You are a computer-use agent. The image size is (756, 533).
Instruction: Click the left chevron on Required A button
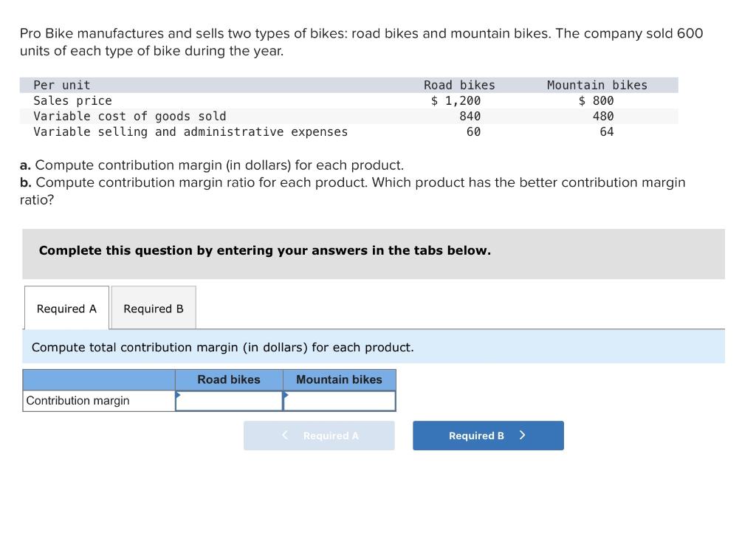(286, 436)
